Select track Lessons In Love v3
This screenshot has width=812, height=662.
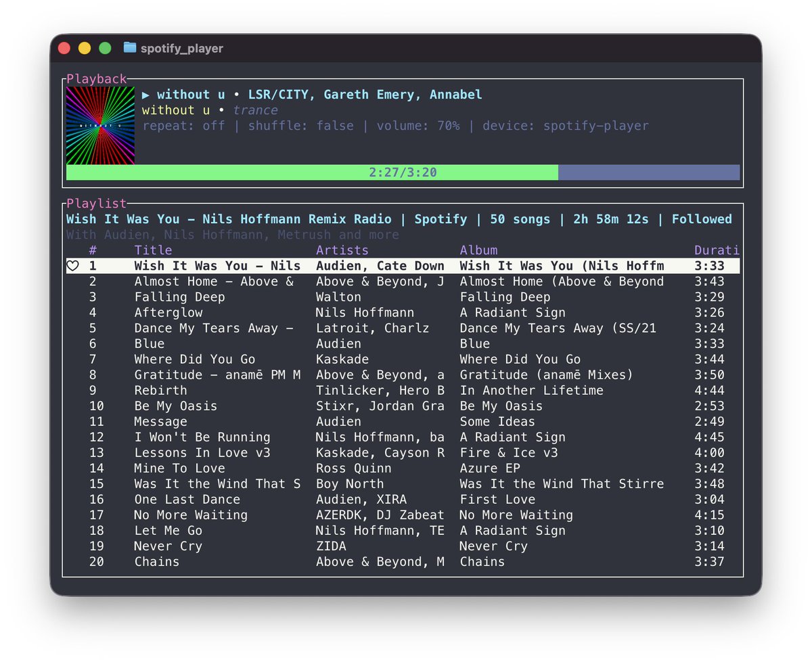click(202, 453)
